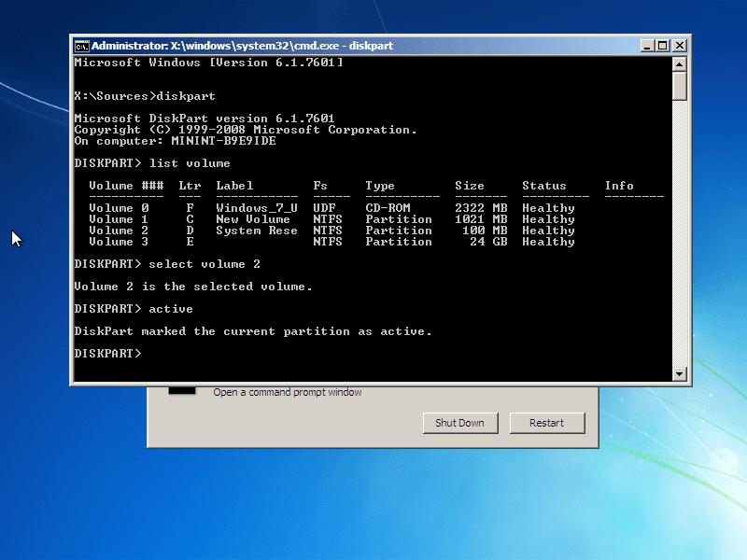Click the command prompt icon beside the dialog text

coord(180,392)
